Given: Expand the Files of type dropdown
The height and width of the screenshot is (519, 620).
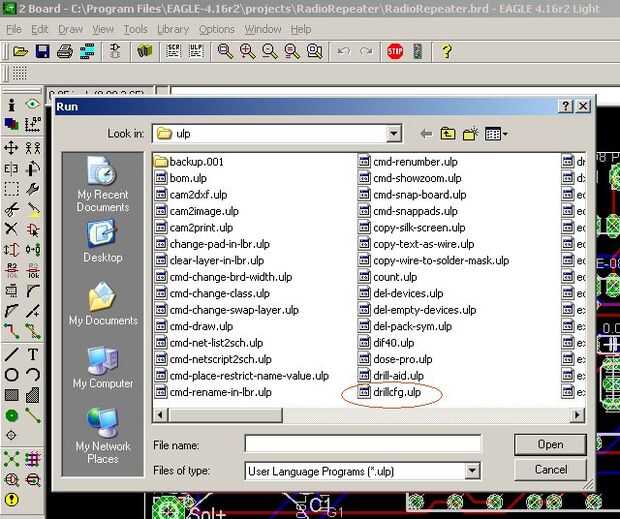Looking at the screenshot, I should coord(472,471).
